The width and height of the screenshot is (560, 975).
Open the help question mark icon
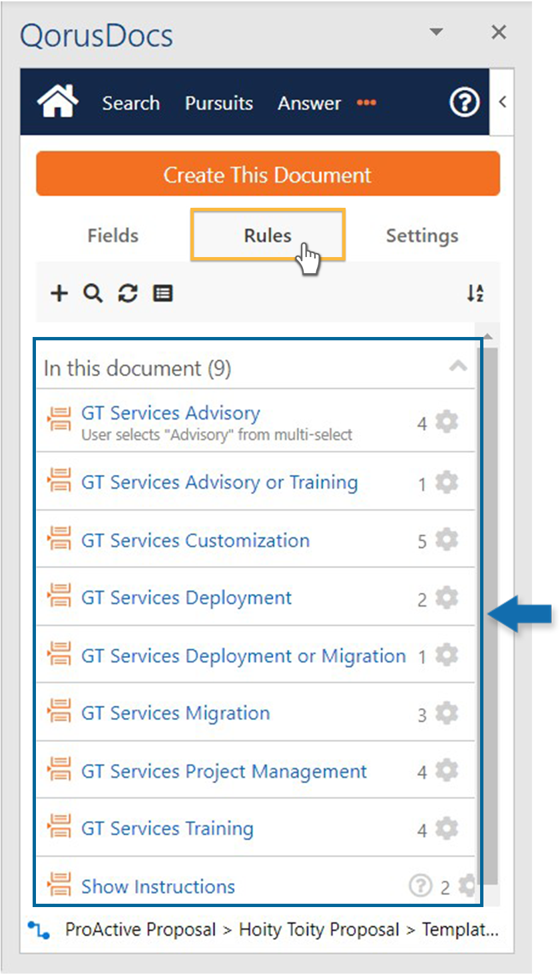pyautogui.click(x=464, y=103)
